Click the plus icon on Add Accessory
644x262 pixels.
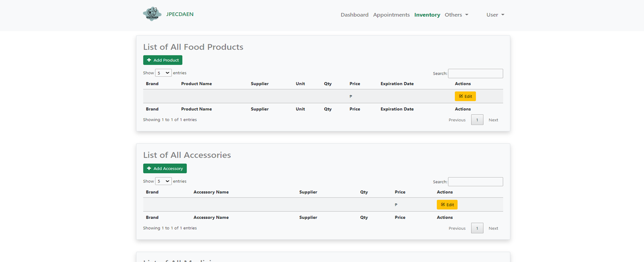pos(149,169)
